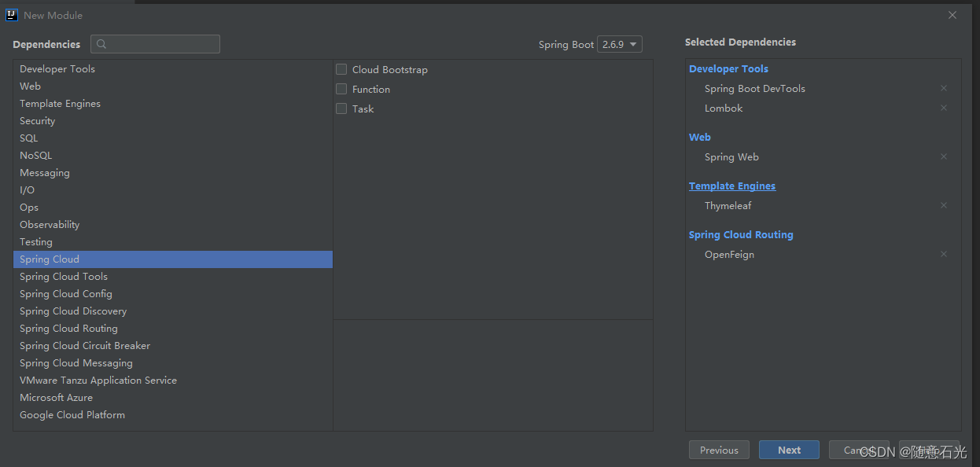Select the Spring Cloud Tools category
This screenshot has height=467, width=980.
tap(173, 277)
